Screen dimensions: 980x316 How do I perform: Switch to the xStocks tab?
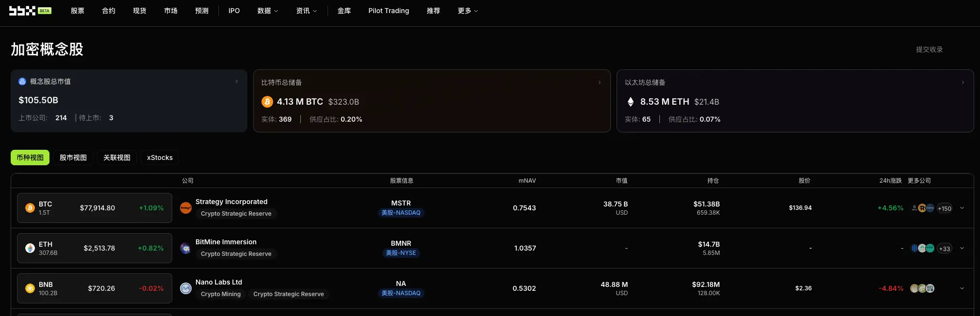click(160, 158)
